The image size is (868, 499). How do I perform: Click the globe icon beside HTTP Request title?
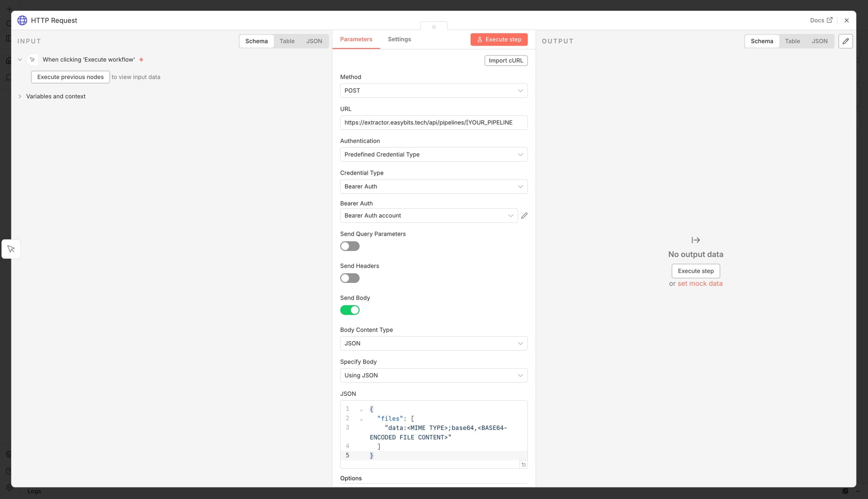pyautogui.click(x=22, y=20)
